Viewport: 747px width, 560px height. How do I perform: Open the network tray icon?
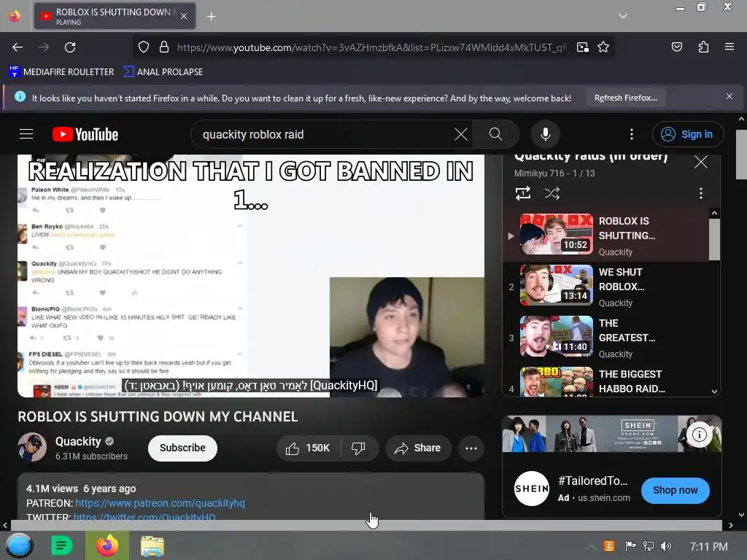tap(648, 545)
